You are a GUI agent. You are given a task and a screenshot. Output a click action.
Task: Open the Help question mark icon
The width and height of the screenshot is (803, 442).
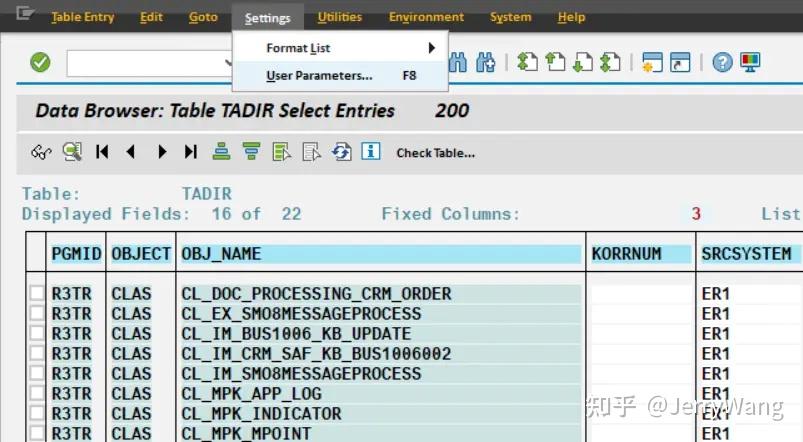pos(722,62)
